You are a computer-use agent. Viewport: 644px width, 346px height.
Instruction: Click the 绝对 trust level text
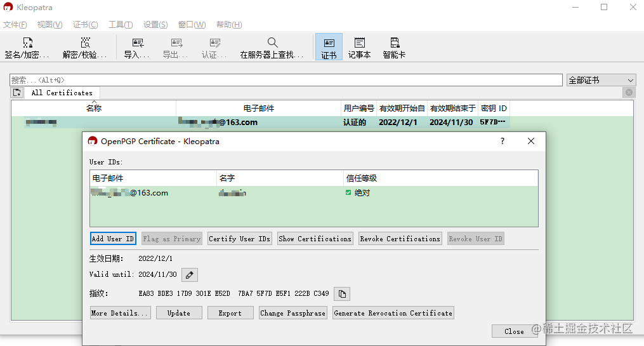(x=362, y=193)
